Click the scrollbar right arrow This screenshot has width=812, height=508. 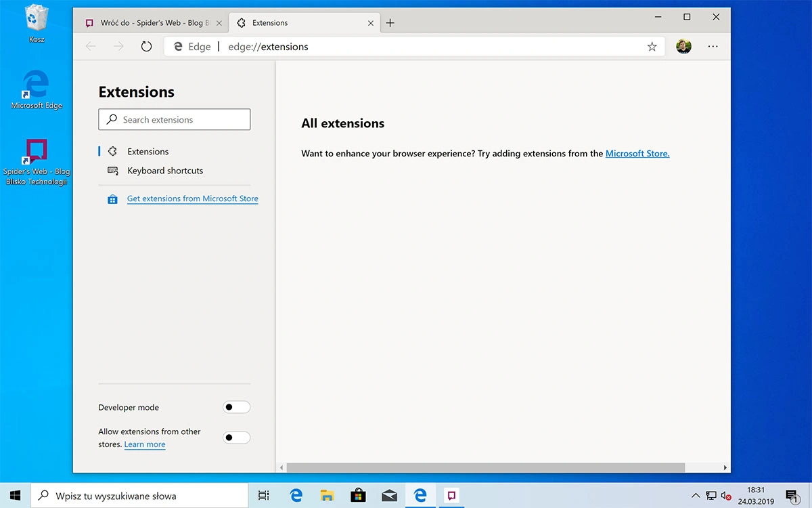click(x=725, y=467)
